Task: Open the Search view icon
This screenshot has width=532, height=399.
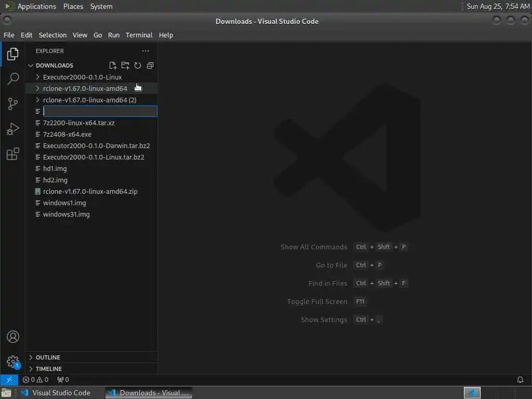Action: coord(12,79)
